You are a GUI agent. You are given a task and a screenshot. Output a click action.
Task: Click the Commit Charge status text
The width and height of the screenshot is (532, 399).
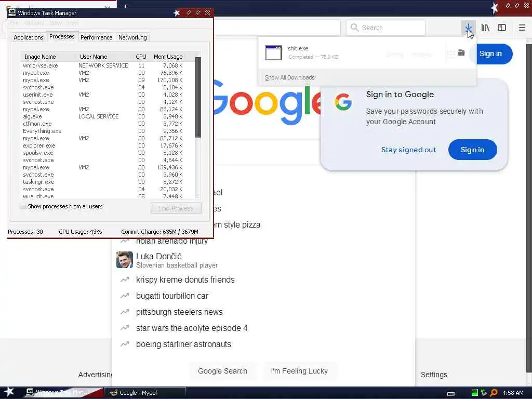click(x=159, y=232)
